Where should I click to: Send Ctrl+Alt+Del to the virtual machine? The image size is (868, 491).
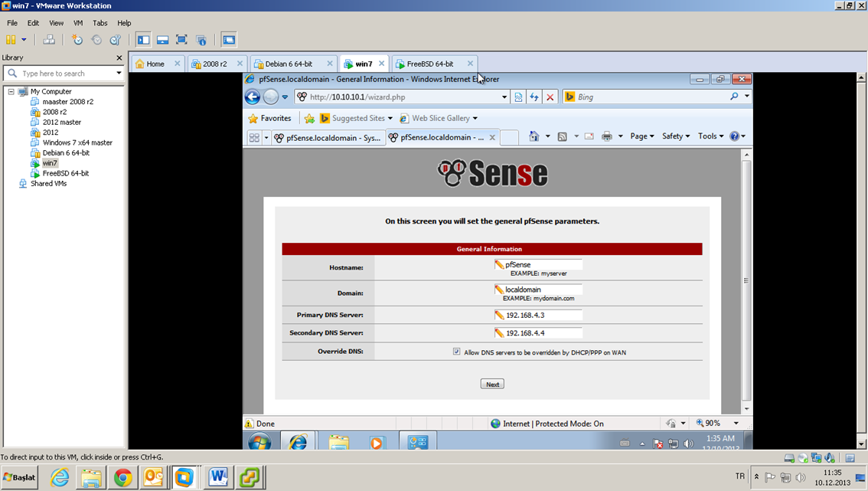point(49,40)
